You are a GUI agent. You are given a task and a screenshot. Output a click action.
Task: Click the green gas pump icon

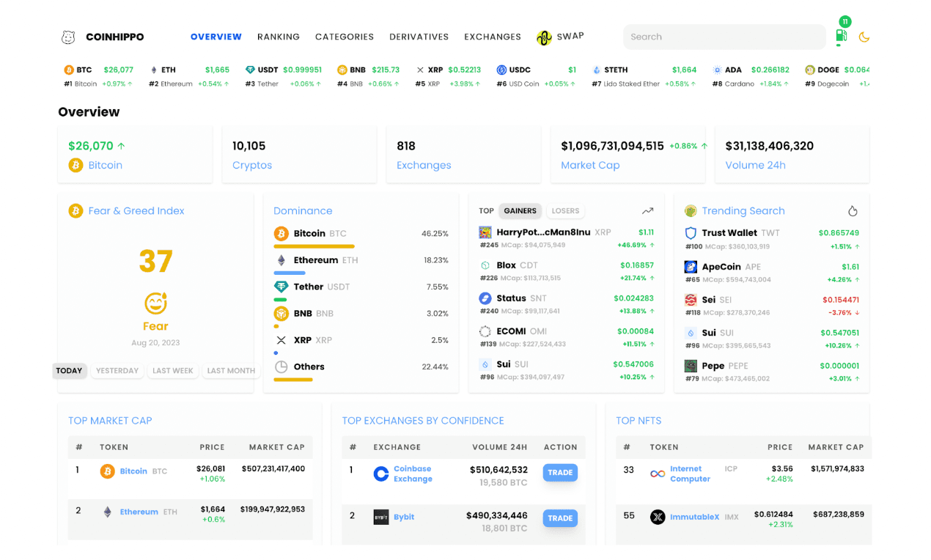point(841,36)
